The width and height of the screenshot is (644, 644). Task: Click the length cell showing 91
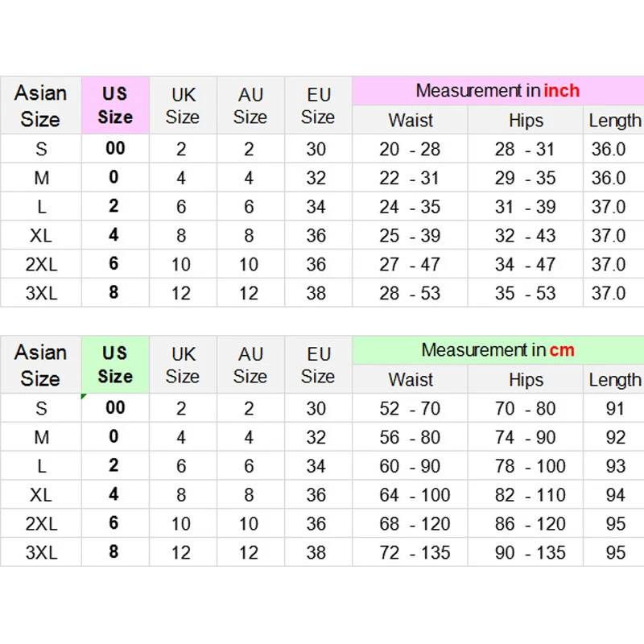[615, 408]
